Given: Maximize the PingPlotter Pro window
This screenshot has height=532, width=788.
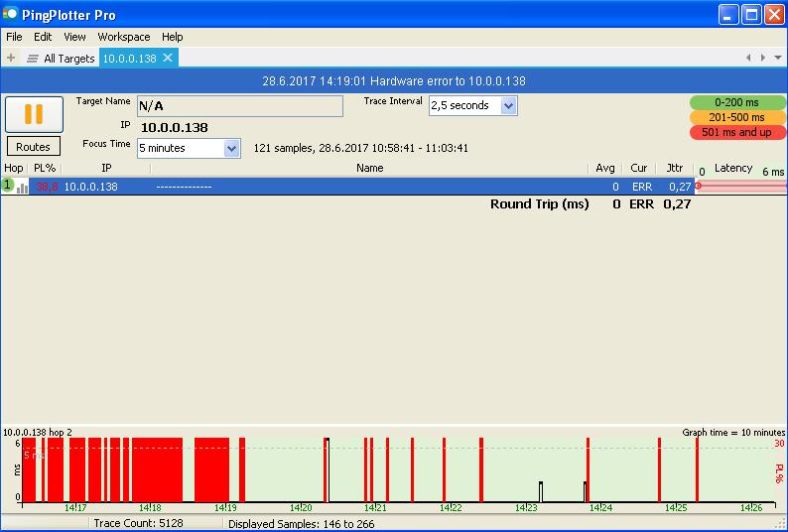Looking at the screenshot, I should 752,15.
